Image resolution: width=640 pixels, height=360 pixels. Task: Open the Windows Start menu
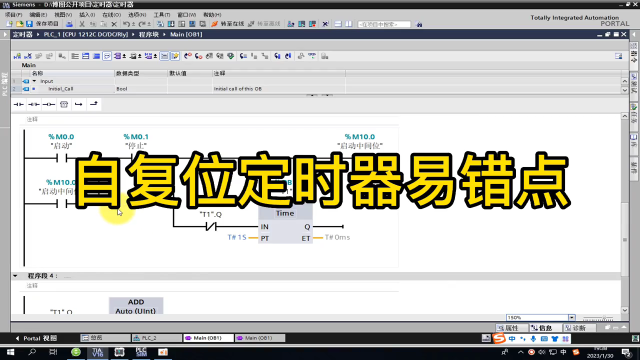click(10, 352)
